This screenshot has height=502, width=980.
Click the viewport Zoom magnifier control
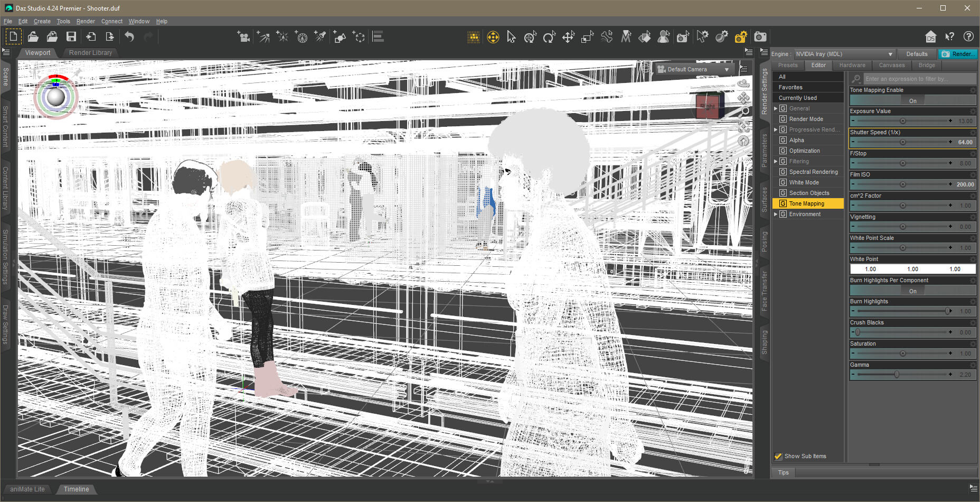(744, 111)
